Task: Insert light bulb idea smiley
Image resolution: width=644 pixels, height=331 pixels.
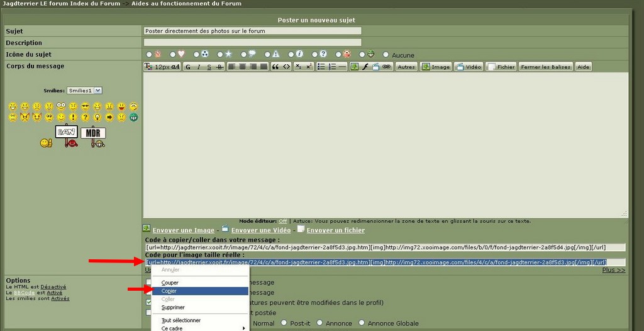Action: pyautogui.click(x=97, y=117)
